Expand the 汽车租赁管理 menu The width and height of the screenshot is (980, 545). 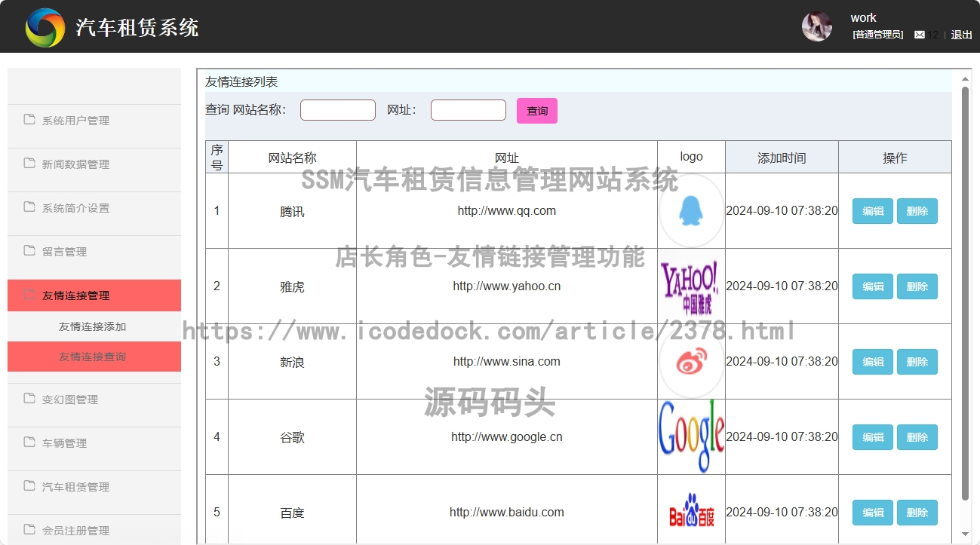pyautogui.click(x=94, y=487)
